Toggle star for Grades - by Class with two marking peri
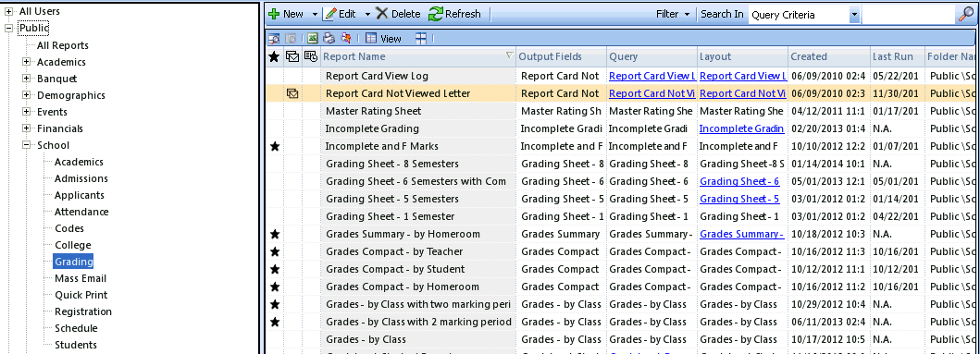Image resolution: width=980 pixels, height=354 pixels. point(274,304)
